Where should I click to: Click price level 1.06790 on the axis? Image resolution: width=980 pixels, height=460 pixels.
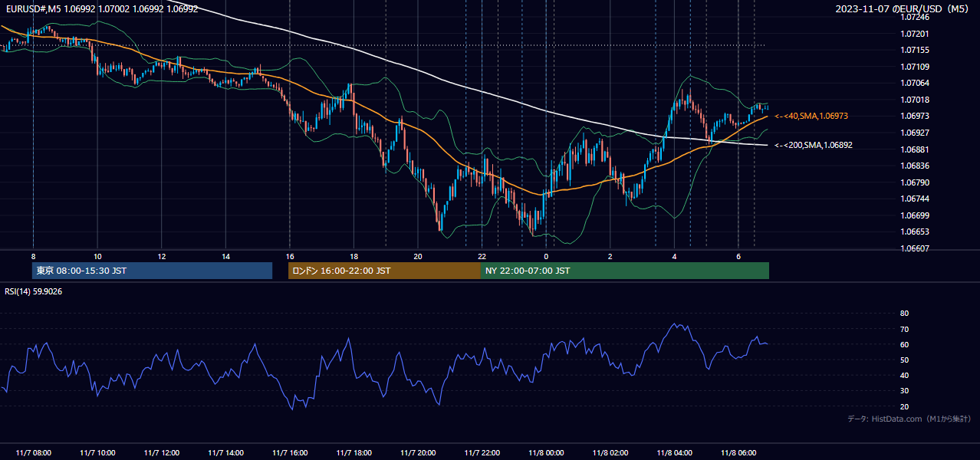[915, 182]
